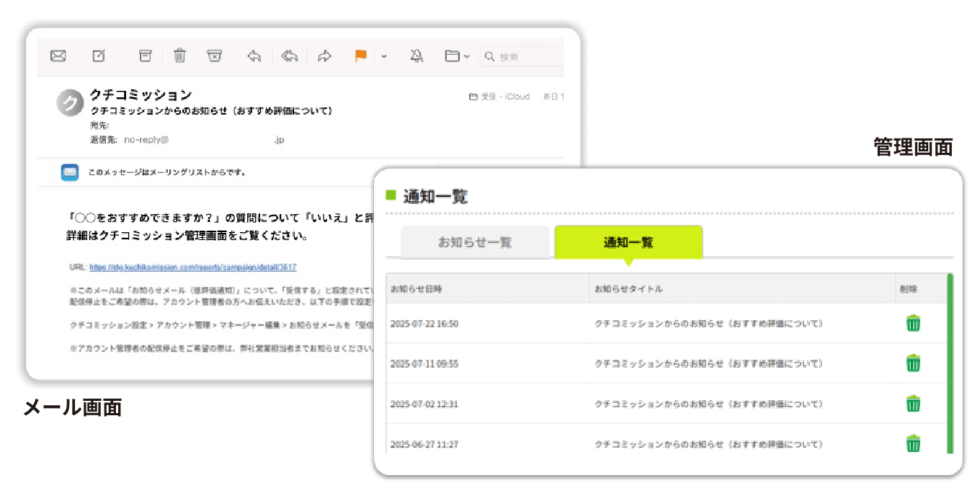Delete the 2025-07-22 16:50 notification
The width and height of the screenshot is (980, 496).
point(913,323)
